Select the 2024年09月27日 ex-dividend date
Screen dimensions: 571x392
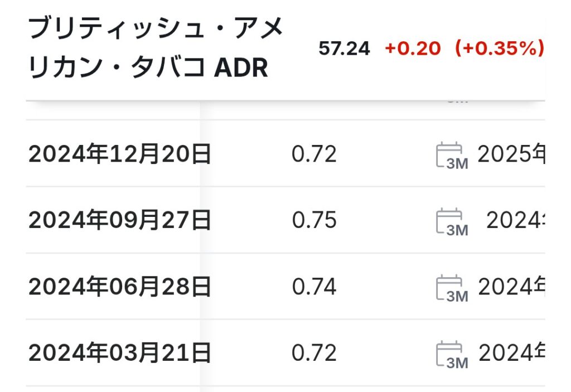(x=120, y=221)
